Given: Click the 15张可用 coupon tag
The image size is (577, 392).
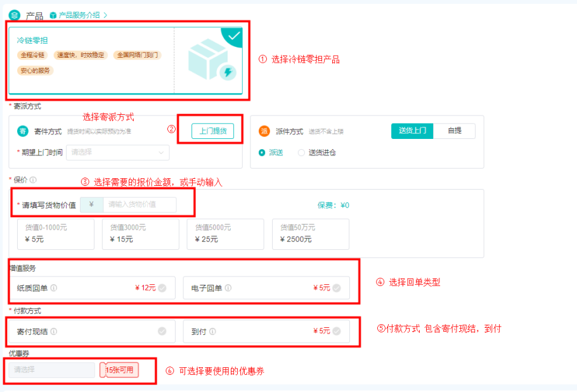Looking at the screenshot, I should pos(119,370).
